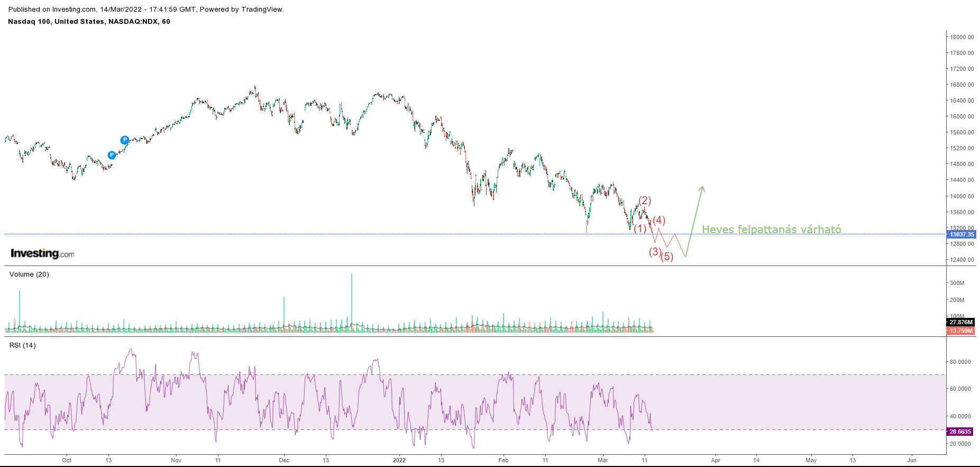The width and height of the screenshot is (980, 467).
Task: Select the red wave label (3)
Action: click(655, 252)
